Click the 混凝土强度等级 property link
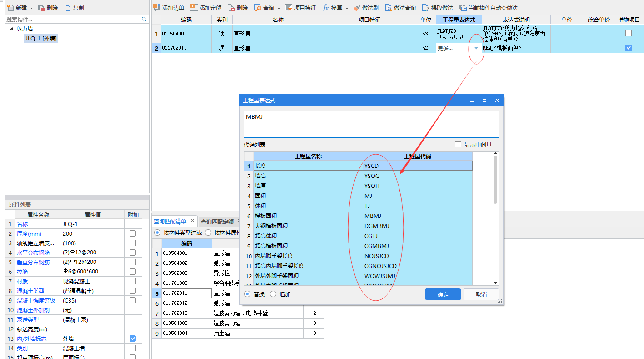This screenshot has height=359, width=644. tap(36, 300)
